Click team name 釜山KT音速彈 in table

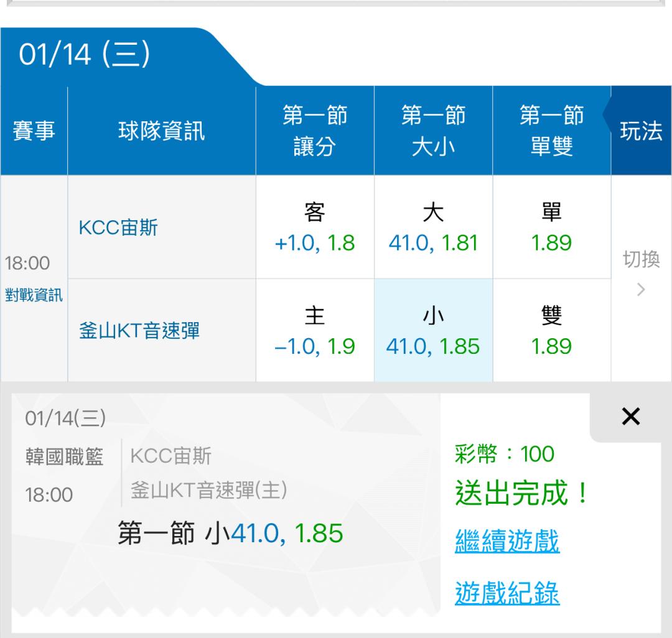click(x=139, y=331)
